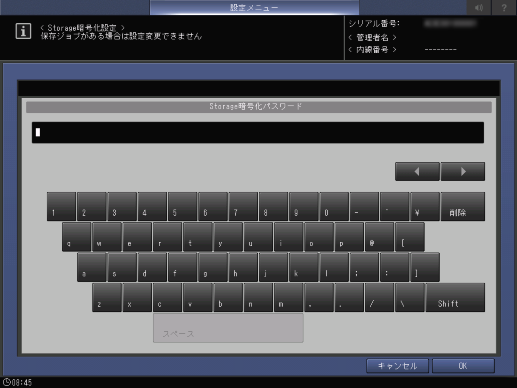Viewport: 517px width, 388px height.
Task: Tap the f key
Action: (183, 267)
